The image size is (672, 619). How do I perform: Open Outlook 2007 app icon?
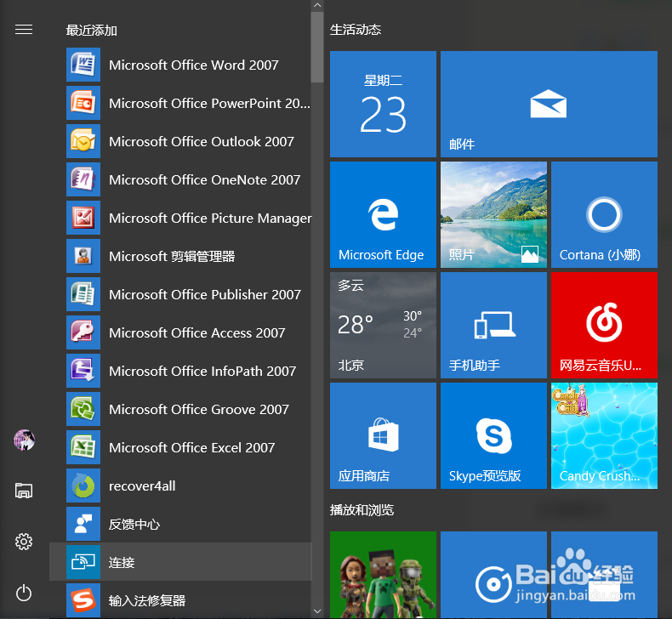point(83,141)
